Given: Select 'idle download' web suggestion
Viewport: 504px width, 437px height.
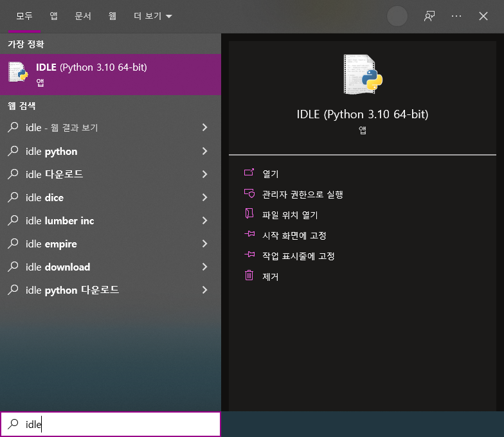Looking at the screenshot, I should point(111,267).
